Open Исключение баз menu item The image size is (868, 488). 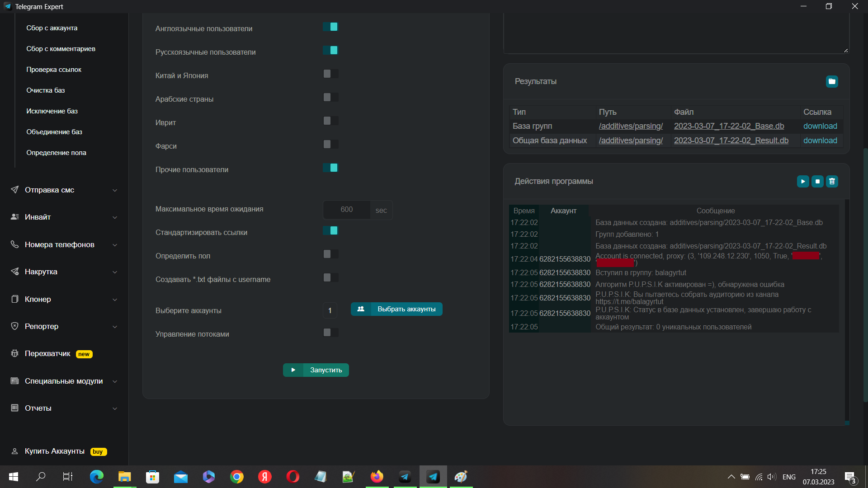click(x=52, y=111)
